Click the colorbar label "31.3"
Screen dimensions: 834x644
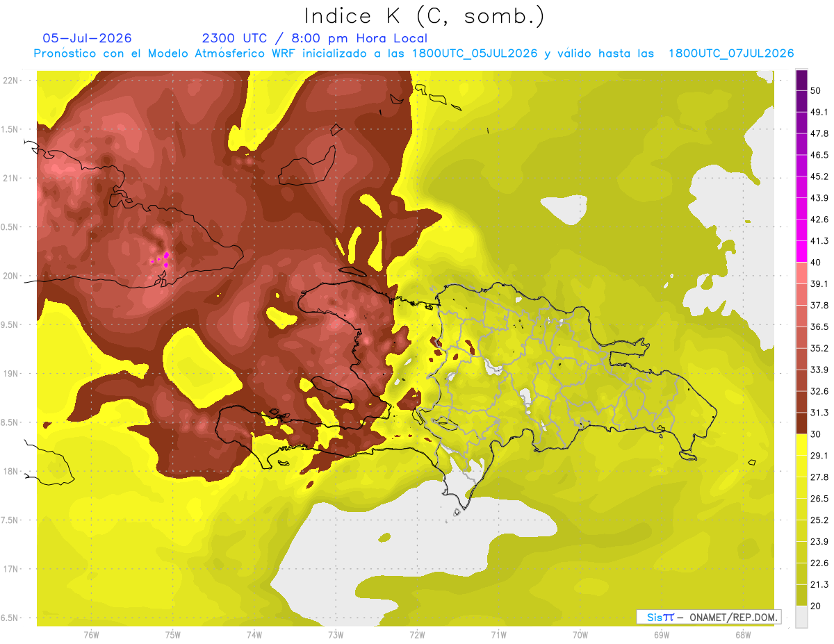[x=819, y=413]
